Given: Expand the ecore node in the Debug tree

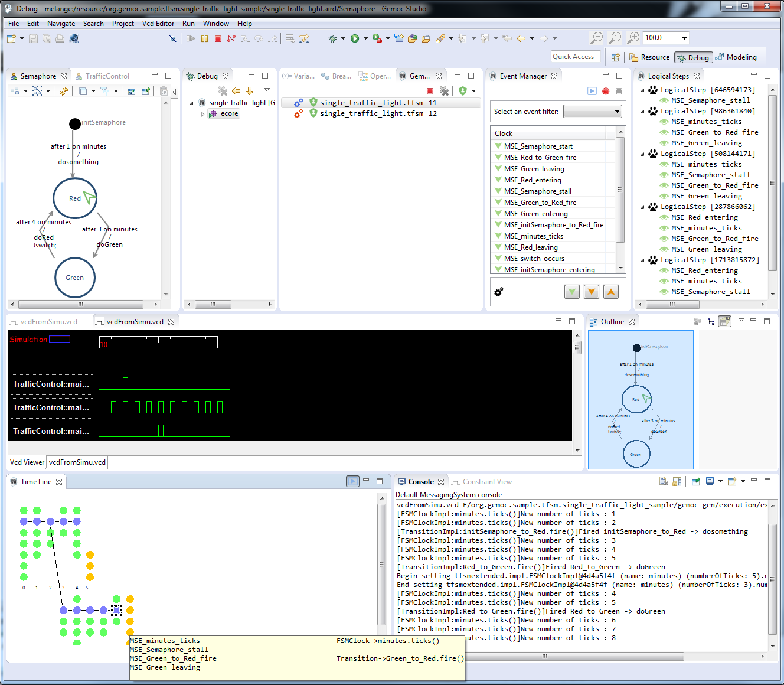Looking at the screenshot, I should 202,113.
